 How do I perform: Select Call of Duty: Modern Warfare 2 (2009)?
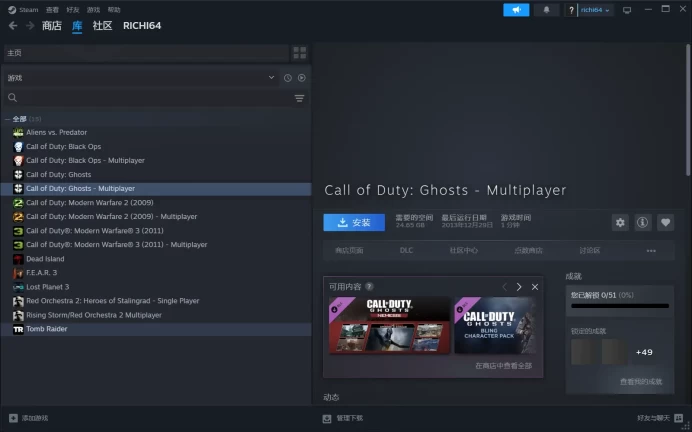click(x=90, y=203)
